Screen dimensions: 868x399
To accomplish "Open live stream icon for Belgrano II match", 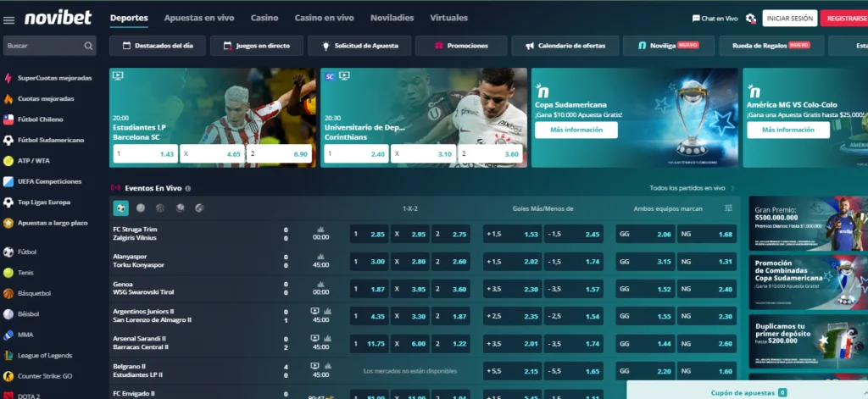I will 314,366.
